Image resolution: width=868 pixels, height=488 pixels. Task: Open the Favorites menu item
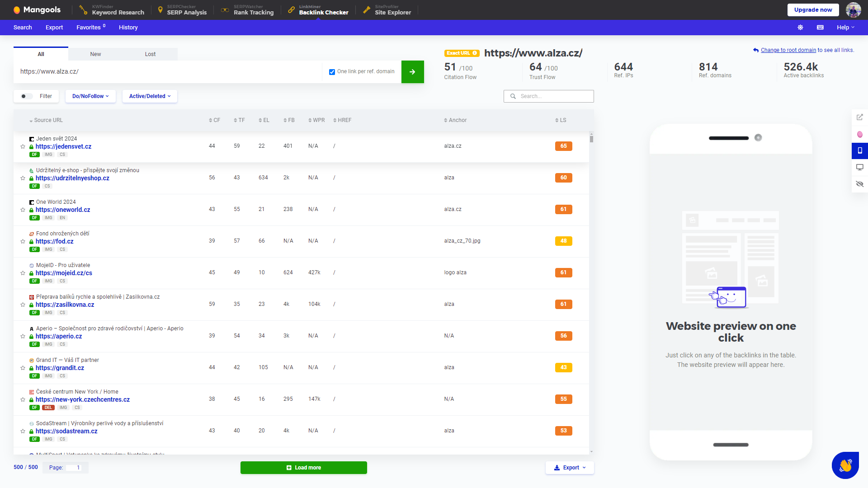[x=91, y=28]
